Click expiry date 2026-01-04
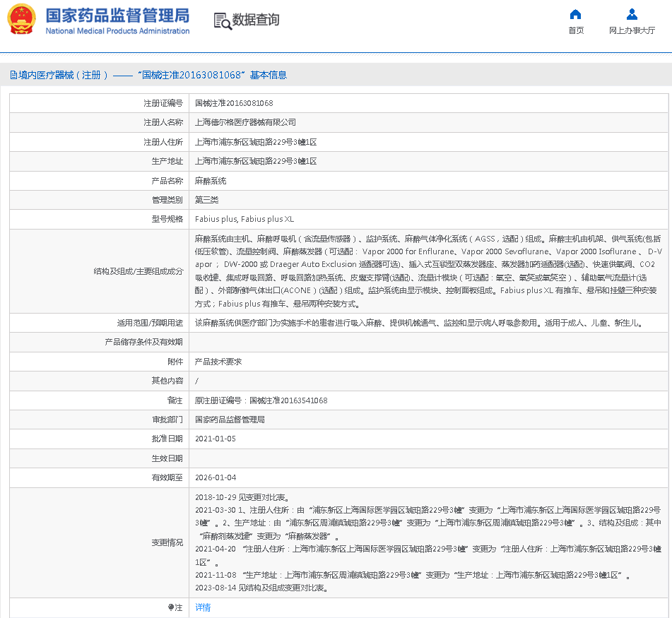672x618 pixels. 216,477
